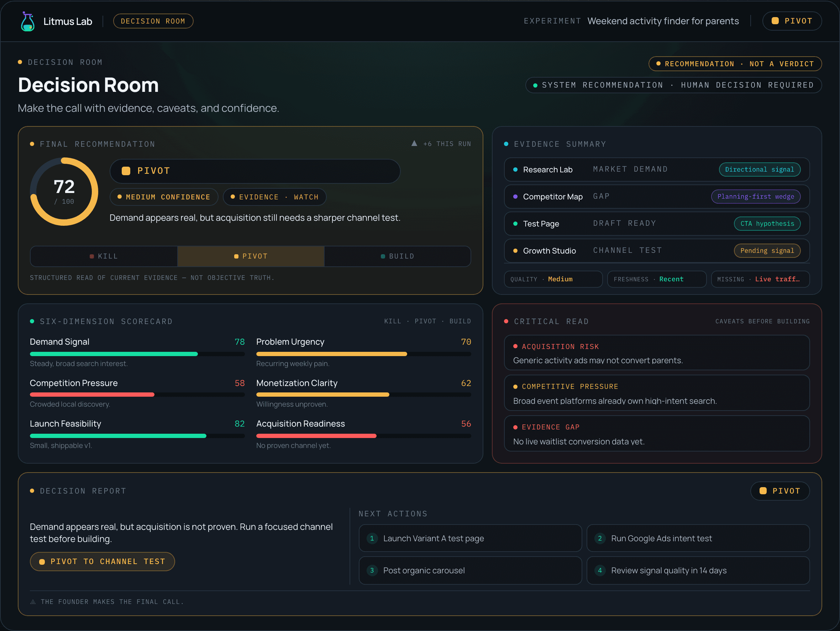The width and height of the screenshot is (840, 631).
Task: Click the Launch Feasibility progress bar
Action: 137,436
